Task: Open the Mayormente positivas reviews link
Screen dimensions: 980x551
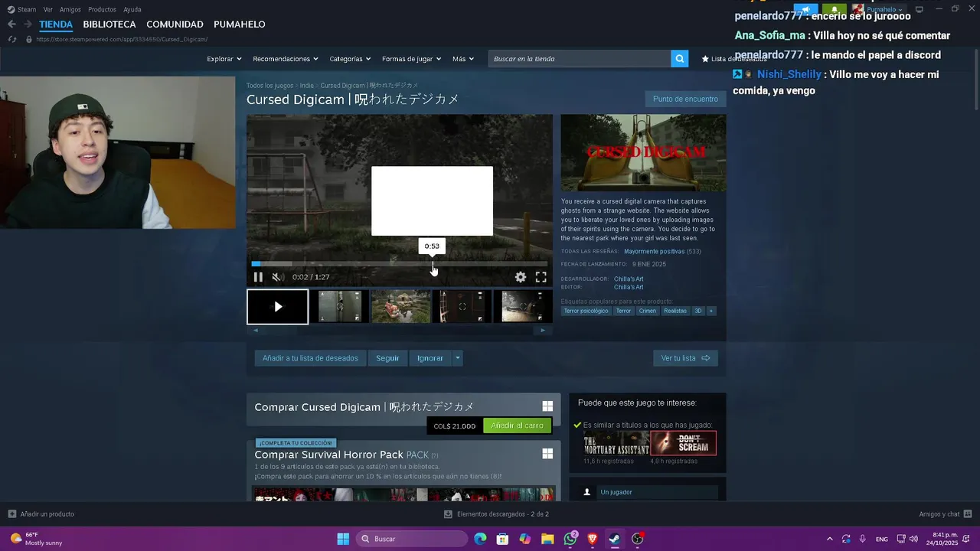Action: coord(654,252)
